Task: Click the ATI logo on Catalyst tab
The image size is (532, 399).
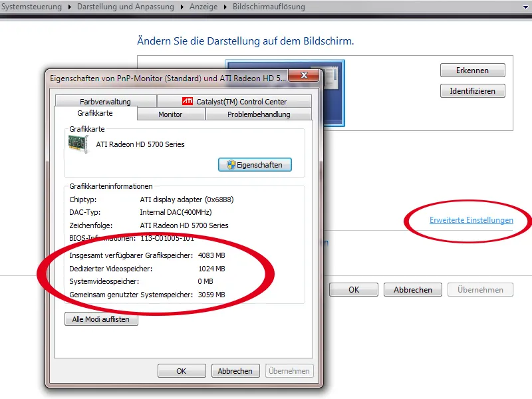Action: [x=188, y=101]
